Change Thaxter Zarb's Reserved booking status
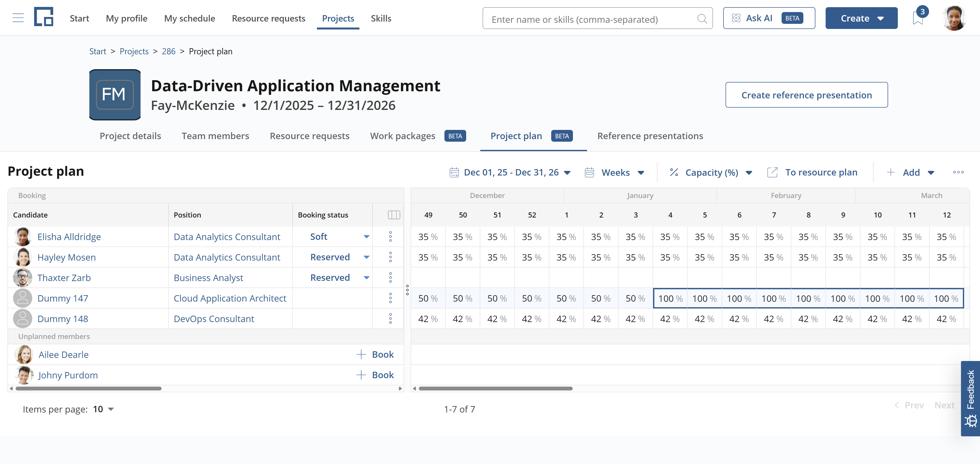This screenshot has width=980, height=464. click(x=339, y=278)
